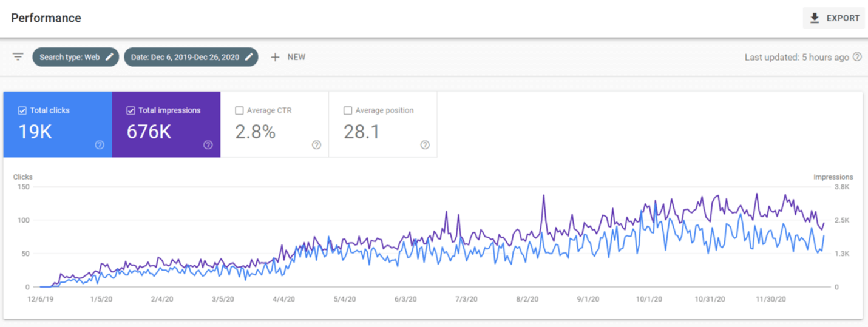
Task: Enable the Average CTR checkbox
Action: click(x=239, y=110)
